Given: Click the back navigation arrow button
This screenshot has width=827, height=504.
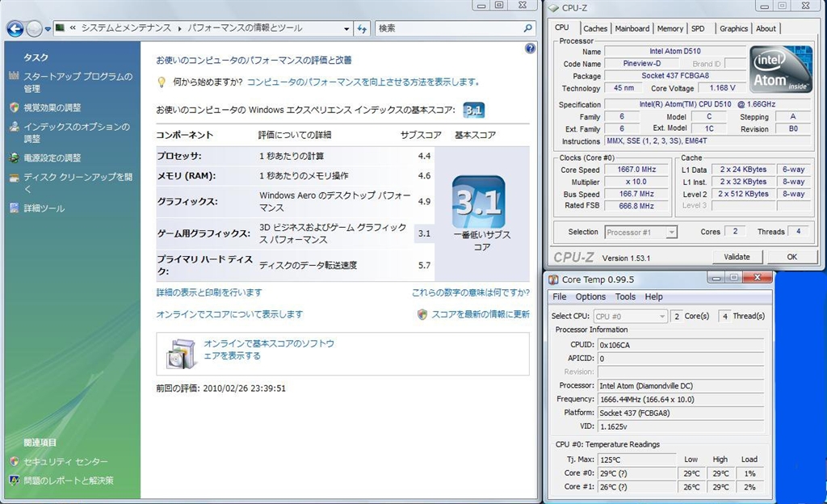Looking at the screenshot, I should click(15, 28).
